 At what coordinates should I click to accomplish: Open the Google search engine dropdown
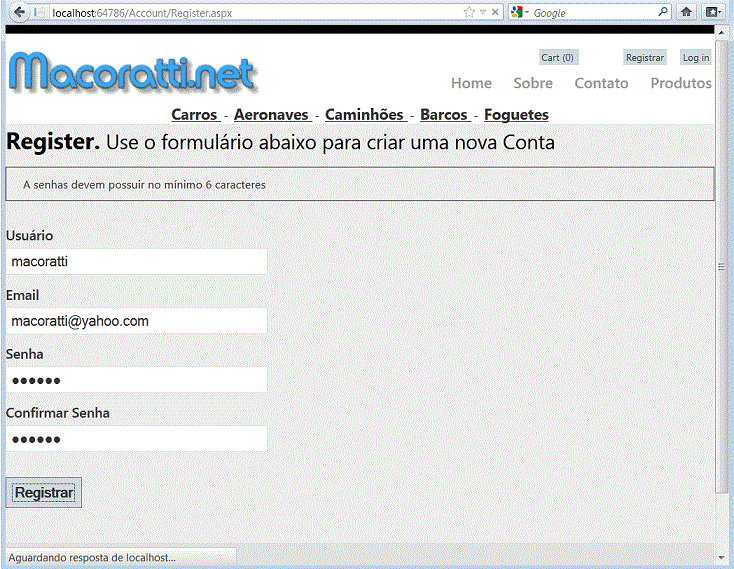click(519, 12)
